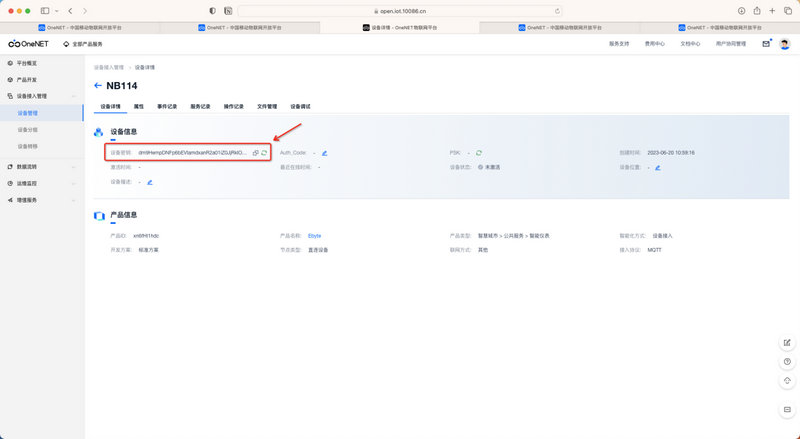Click the NB114 device title
This screenshot has width=800, height=439.
(x=122, y=86)
